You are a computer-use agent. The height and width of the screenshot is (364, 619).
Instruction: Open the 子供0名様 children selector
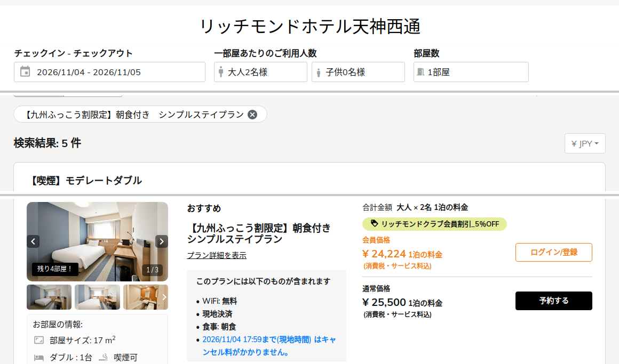pyautogui.click(x=358, y=72)
